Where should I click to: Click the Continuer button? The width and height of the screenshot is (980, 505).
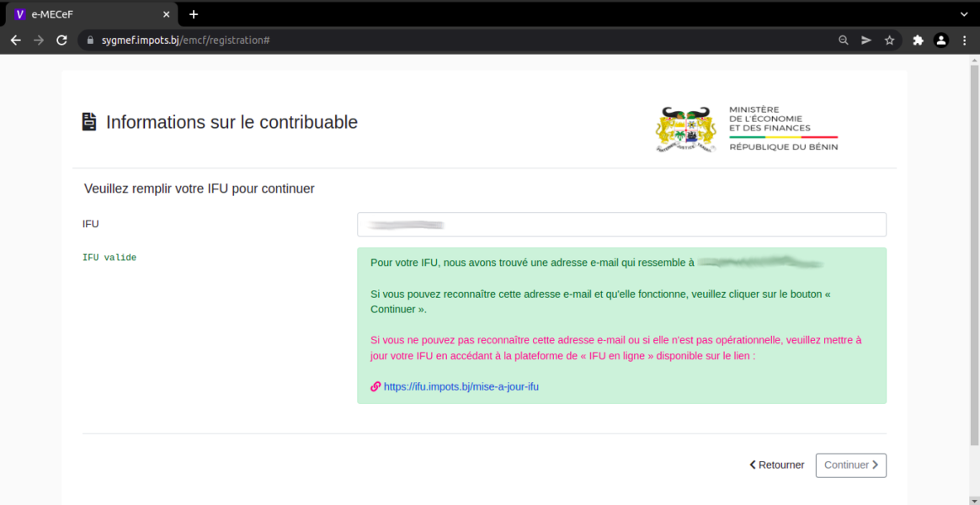pos(850,465)
